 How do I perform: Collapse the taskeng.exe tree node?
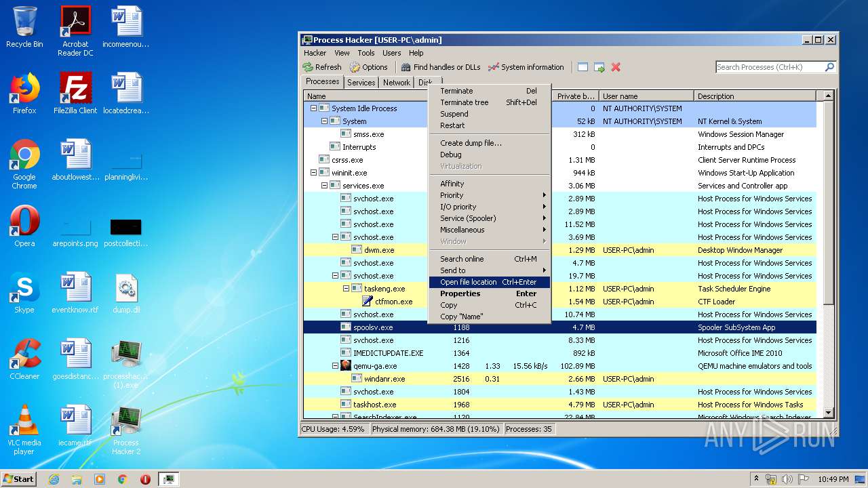tap(346, 289)
